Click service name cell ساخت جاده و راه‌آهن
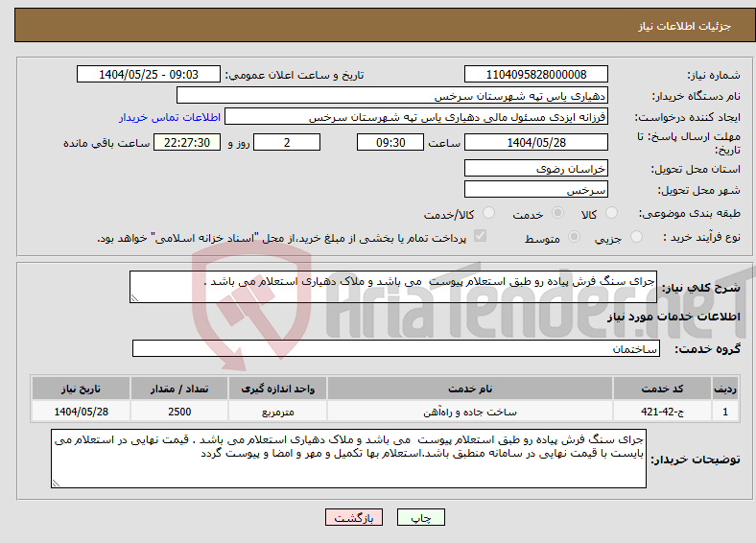 (470, 412)
